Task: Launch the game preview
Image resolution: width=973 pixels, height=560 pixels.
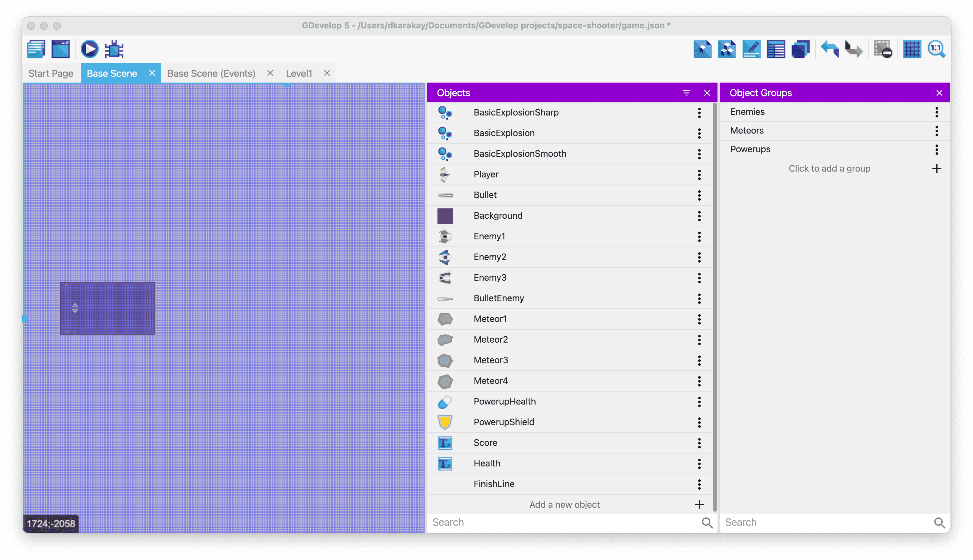Action: (89, 49)
